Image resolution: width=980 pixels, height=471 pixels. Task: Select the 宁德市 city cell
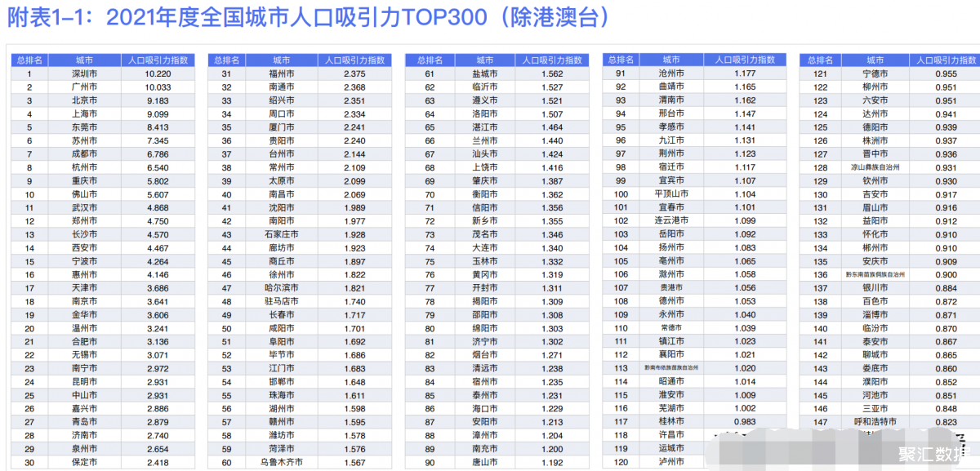pyautogui.click(x=875, y=73)
